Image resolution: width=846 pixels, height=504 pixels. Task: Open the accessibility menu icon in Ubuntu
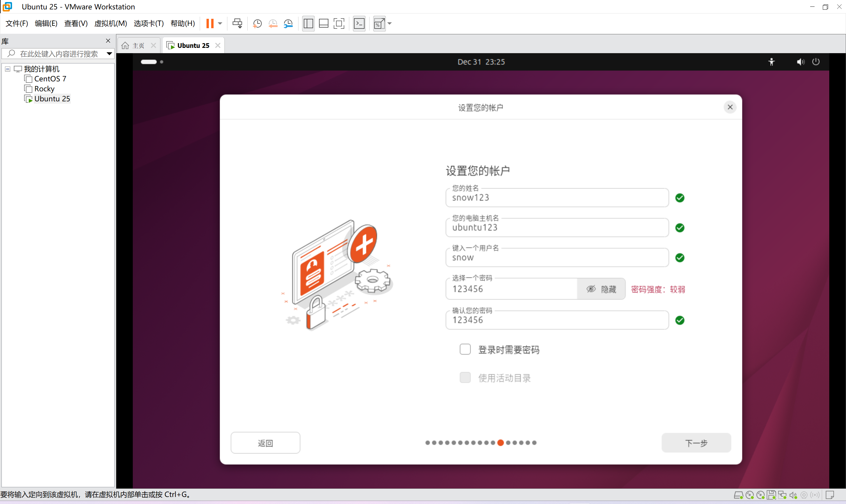771,62
